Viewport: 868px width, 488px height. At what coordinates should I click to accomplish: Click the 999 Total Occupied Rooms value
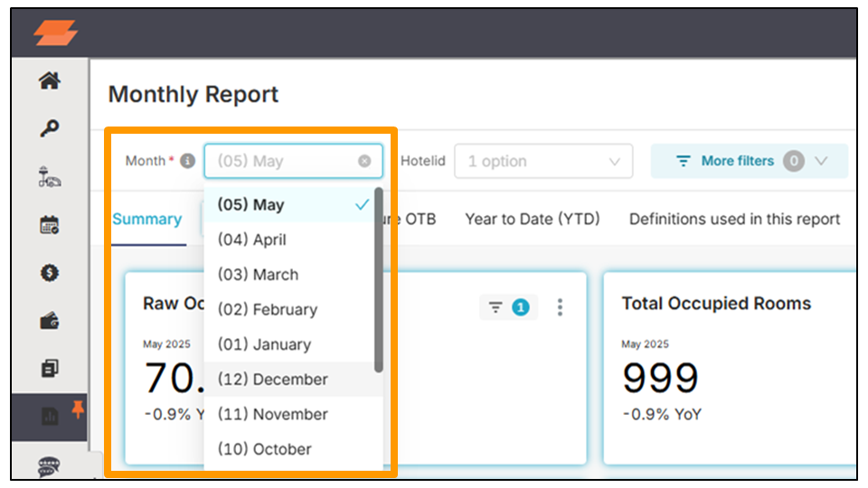(660, 379)
